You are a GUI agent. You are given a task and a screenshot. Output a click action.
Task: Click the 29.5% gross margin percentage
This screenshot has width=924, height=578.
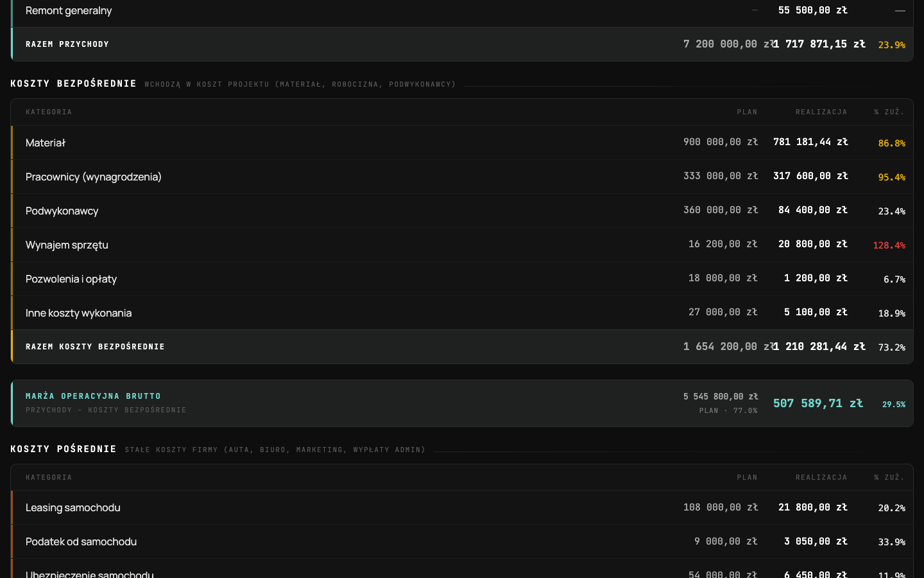coord(894,405)
